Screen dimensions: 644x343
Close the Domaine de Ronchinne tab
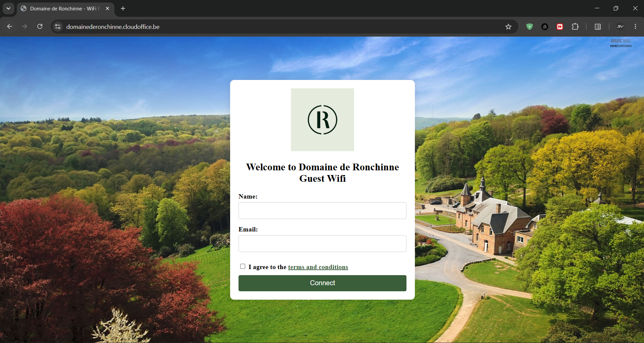click(x=108, y=8)
